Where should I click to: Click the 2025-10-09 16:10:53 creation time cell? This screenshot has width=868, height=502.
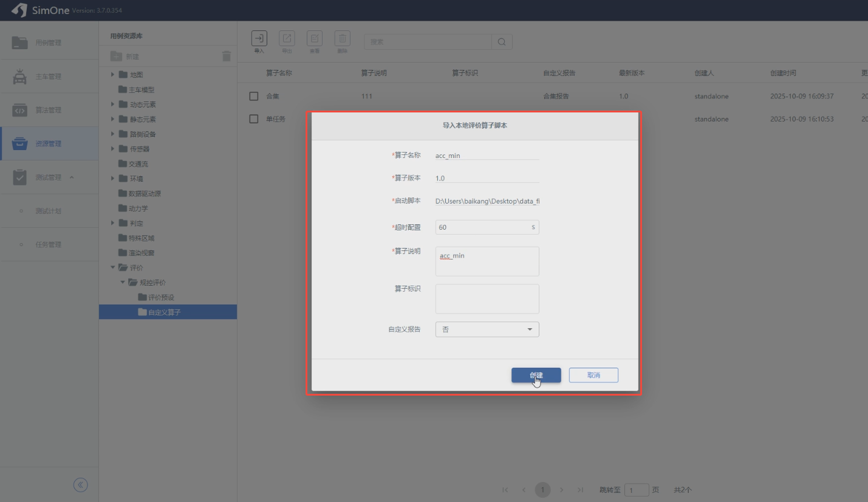802,119
